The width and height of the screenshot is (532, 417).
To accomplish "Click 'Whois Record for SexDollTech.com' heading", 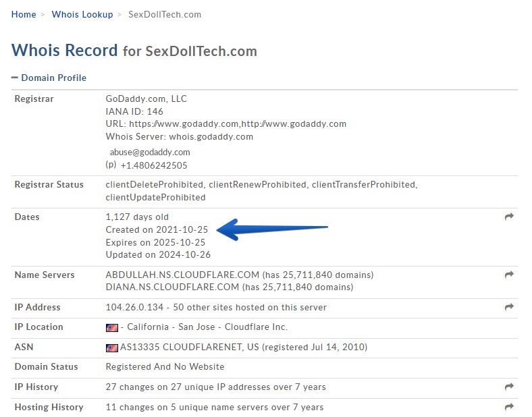I will 134,51.
